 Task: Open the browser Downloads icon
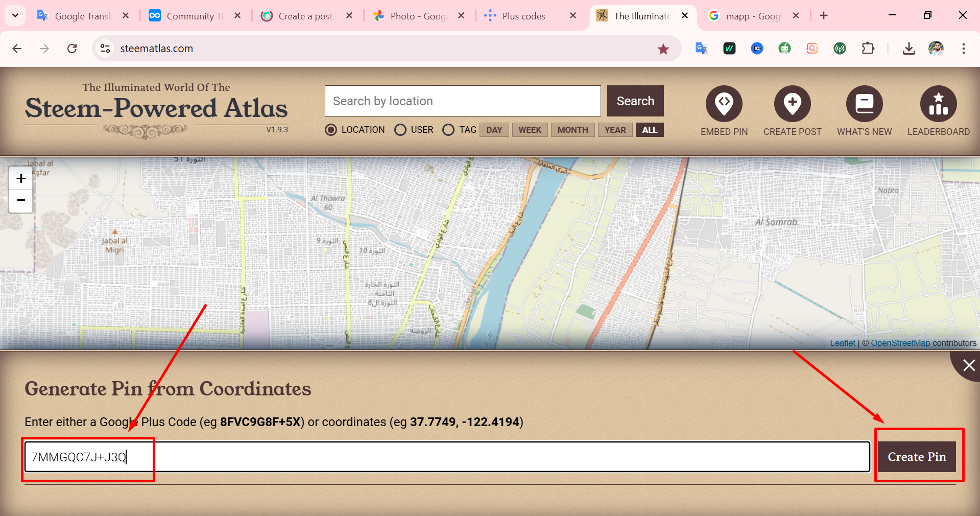[909, 49]
